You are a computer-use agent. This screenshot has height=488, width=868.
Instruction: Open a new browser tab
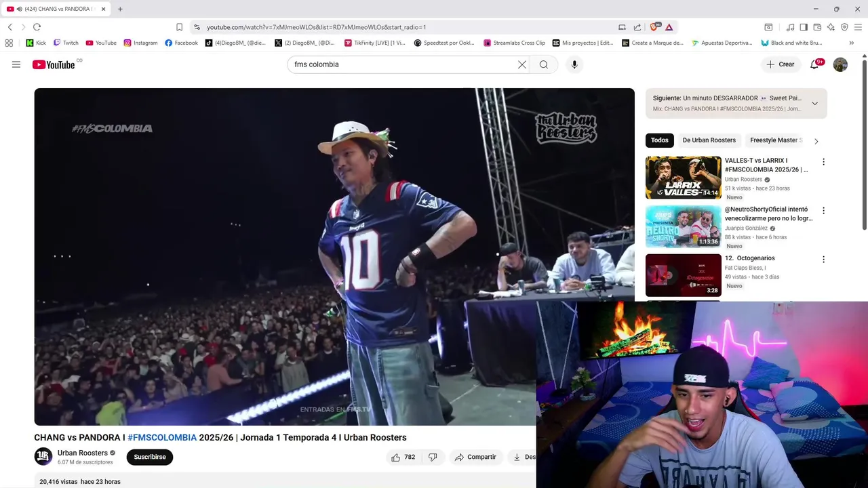click(x=120, y=9)
